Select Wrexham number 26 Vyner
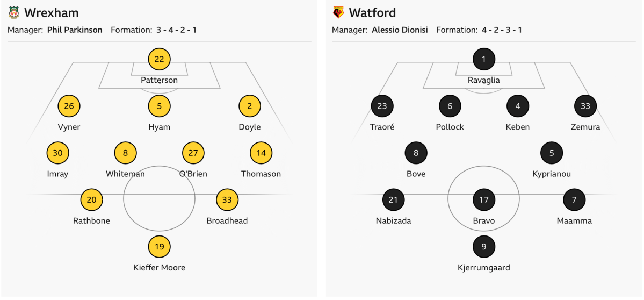This screenshot has height=300, width=644. click(x=69, y=106)
